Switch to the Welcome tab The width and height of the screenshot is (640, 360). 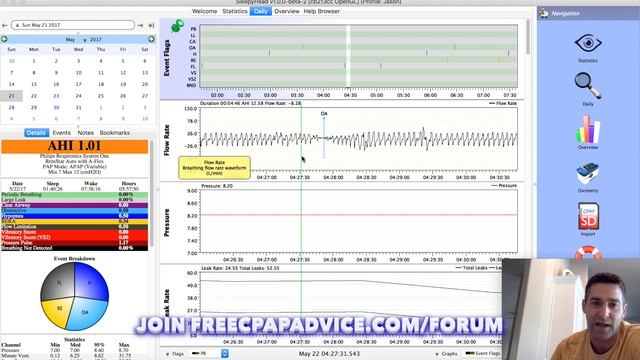[204, 11]
